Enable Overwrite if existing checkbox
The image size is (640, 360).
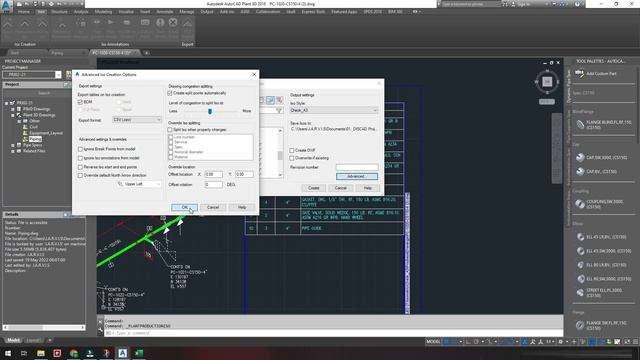tap(292, 158)
